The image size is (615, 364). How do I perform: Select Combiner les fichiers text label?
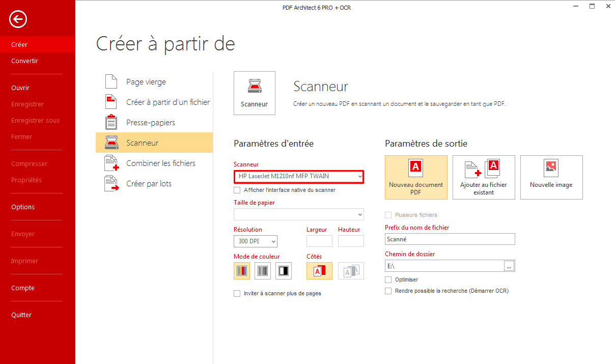161,163
